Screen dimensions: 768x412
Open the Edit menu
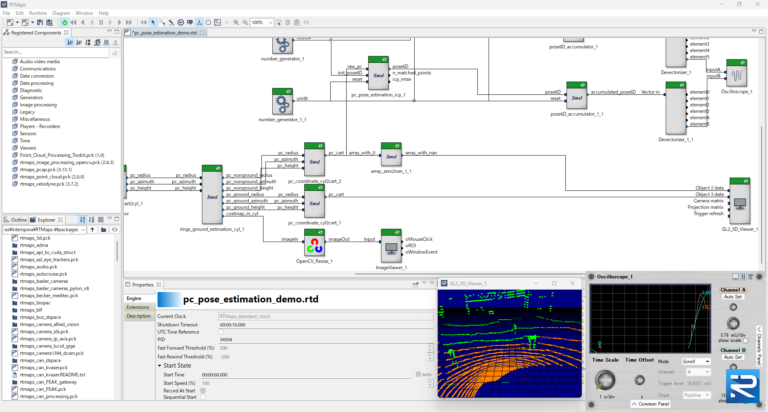tap(19, 13)
